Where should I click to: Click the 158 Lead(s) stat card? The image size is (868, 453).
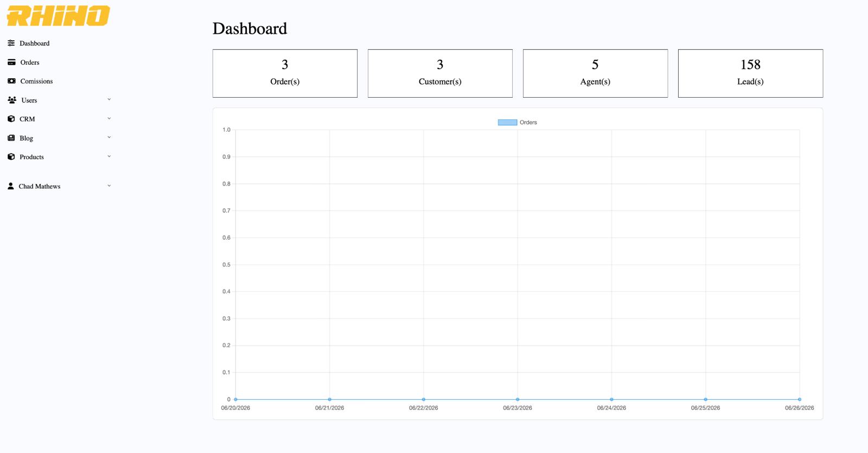point(750,73)
